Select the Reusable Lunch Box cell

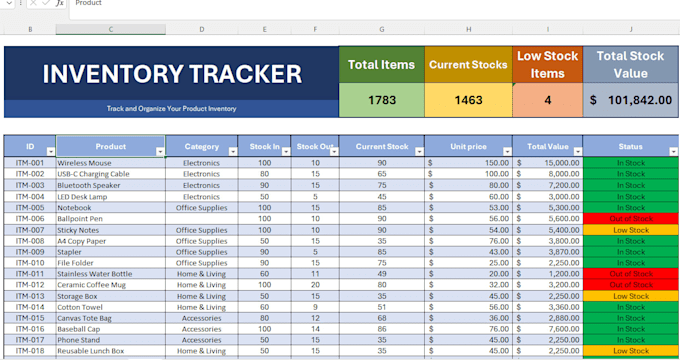111,351
